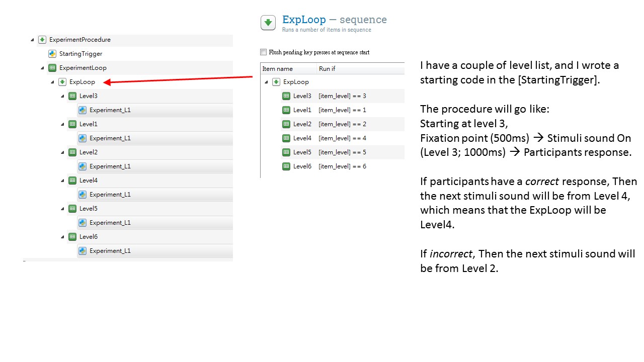Collapse the Level2 node in the overview tree
The height and width of the screenshot is (362, 644).
click(x=63, y=152)
